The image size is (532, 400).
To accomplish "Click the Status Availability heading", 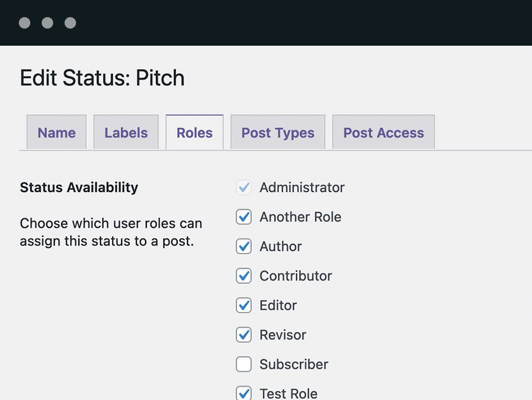I will pyautogui.click(x=79, y=187).
